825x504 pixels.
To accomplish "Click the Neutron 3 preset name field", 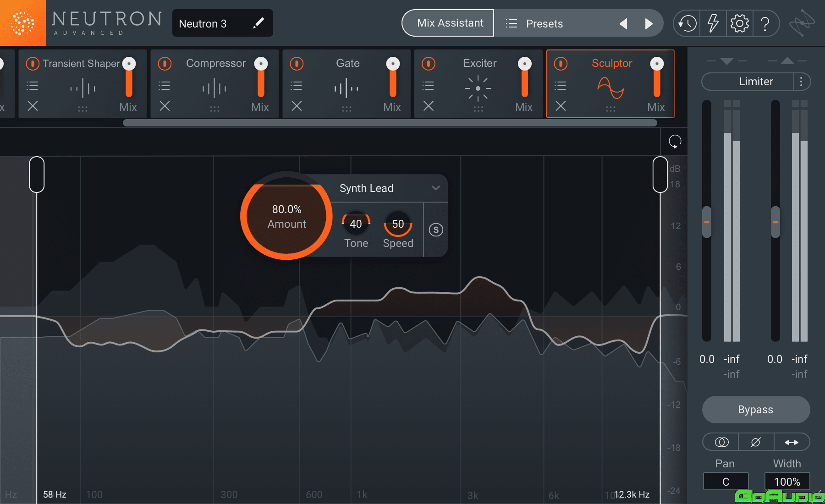I will point(222,23).
